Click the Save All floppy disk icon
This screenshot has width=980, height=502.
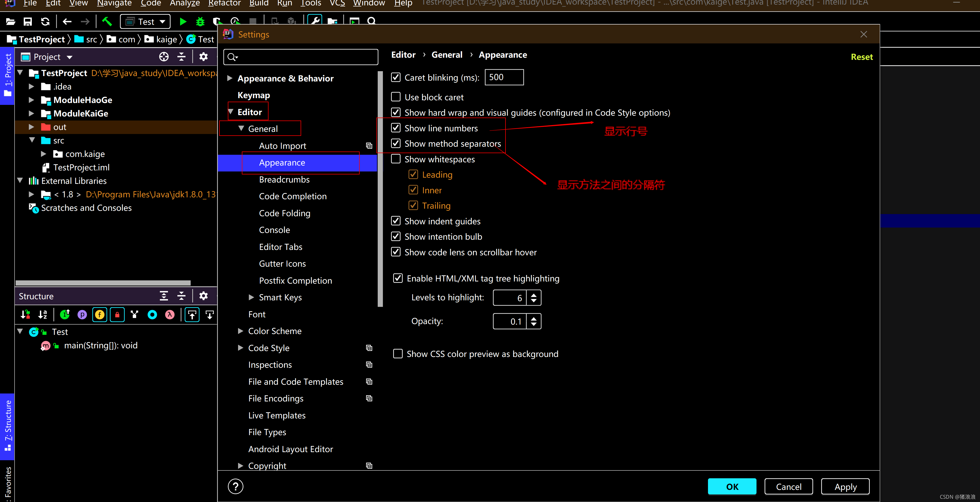coord(27,22)
